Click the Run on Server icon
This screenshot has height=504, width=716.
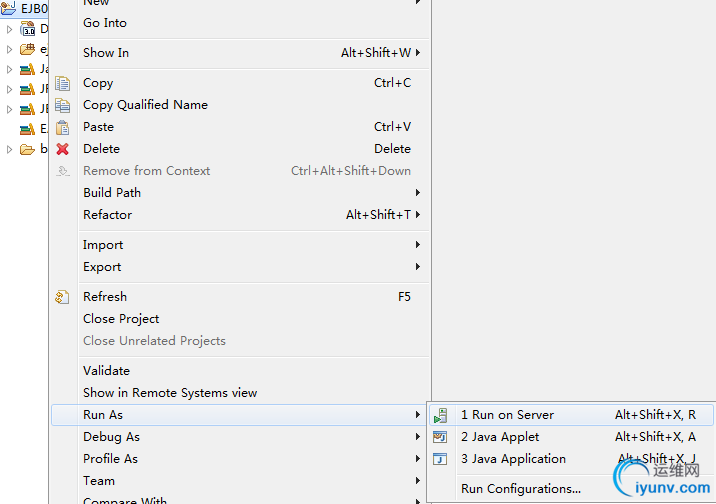click(x=440, y=415)
